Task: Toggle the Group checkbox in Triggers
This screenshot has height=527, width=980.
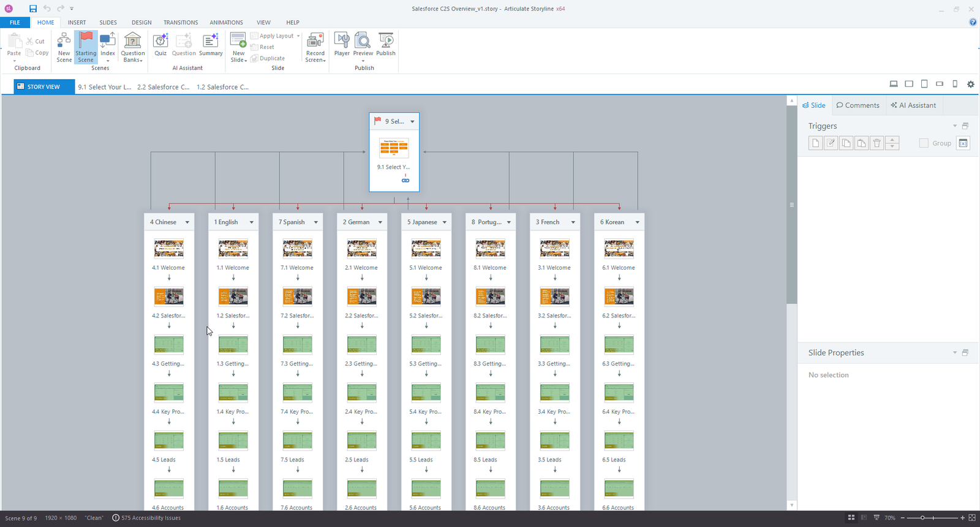Action: 924,143
